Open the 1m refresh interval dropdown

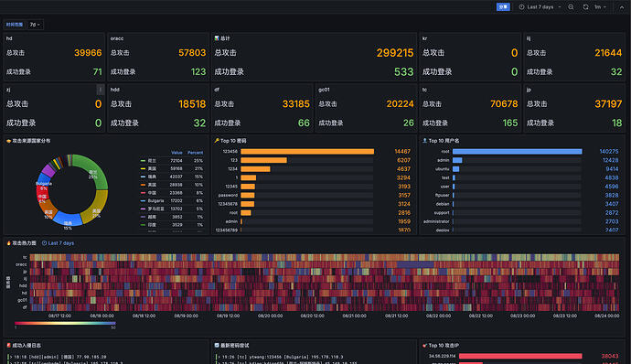(601, 6)
